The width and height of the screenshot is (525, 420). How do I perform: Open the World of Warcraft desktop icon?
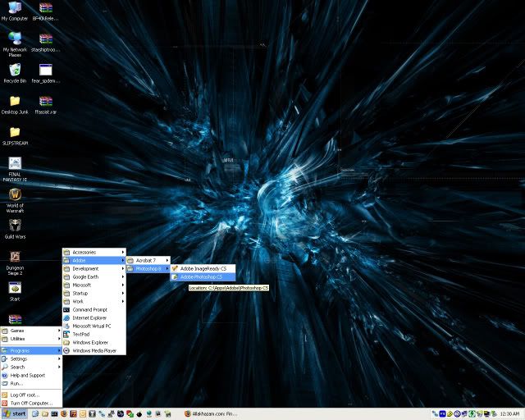tap(15, 194)
